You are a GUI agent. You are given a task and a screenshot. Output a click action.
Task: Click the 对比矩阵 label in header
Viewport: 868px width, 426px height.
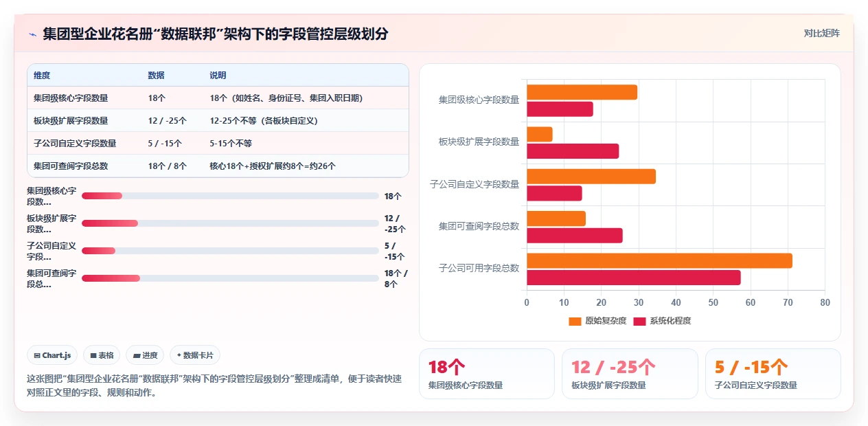point(821,33)
